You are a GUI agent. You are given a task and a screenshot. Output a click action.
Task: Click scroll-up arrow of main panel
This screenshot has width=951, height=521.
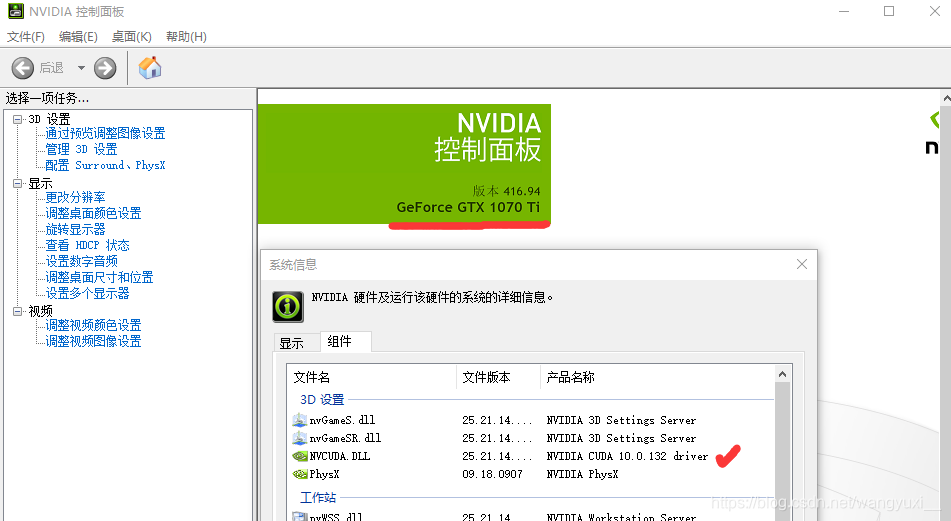click(946, 98)
